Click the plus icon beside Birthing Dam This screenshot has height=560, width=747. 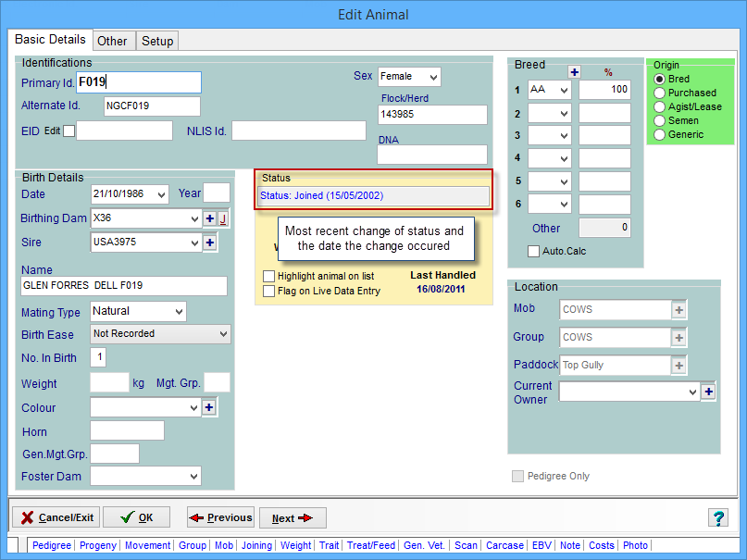(x=209, y=218)
